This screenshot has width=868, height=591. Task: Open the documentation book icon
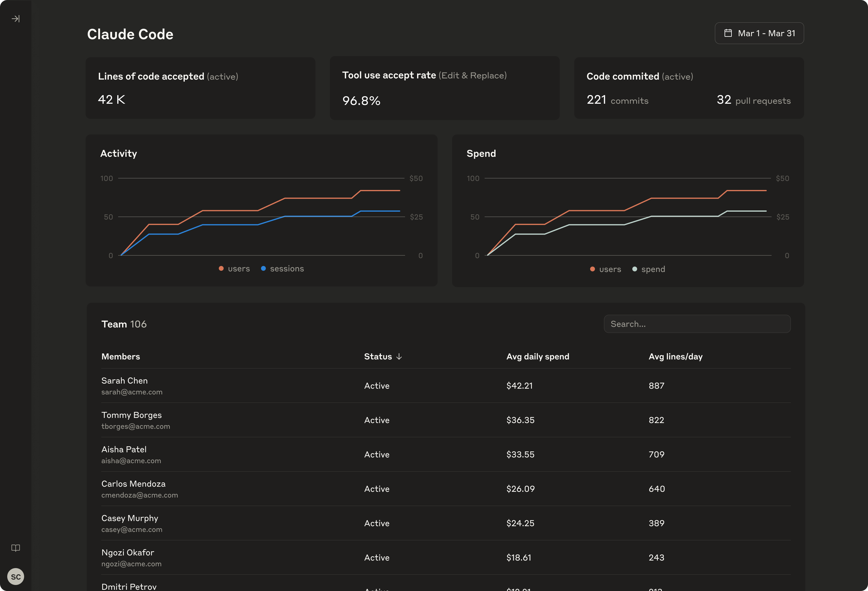pos(16,548)
